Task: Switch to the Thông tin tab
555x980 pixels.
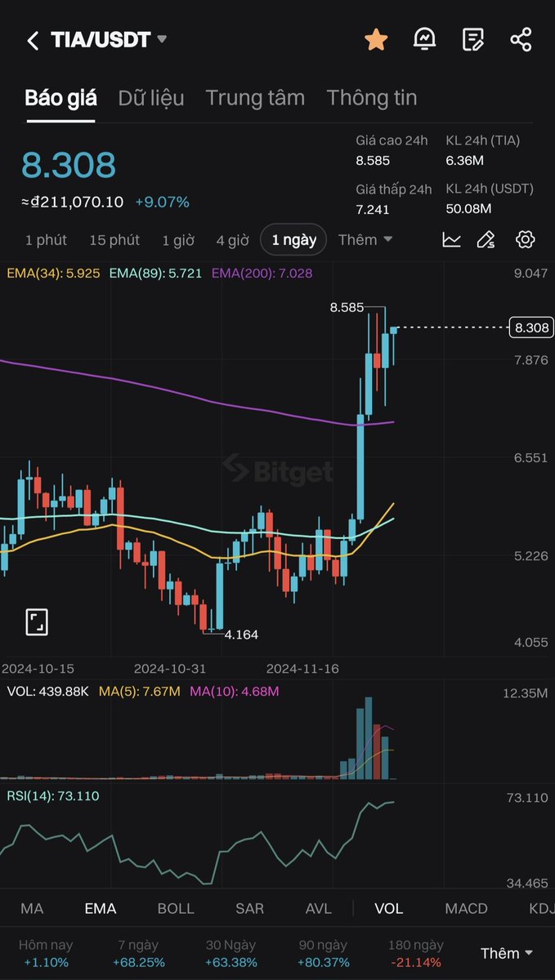Action: click(x=372, y=98)
